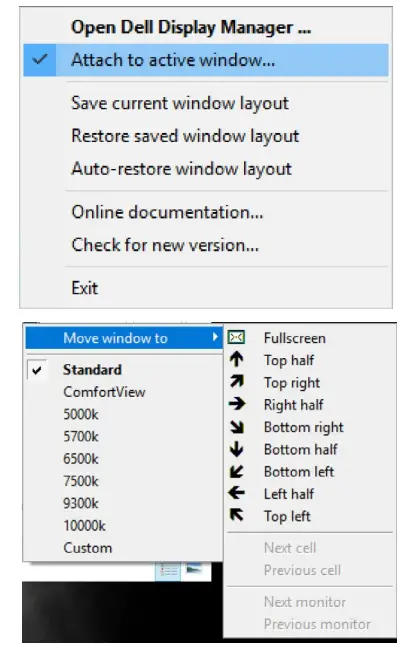Select Auto-restore window layout
Screen dimensions: 415x649
[181, 169]
